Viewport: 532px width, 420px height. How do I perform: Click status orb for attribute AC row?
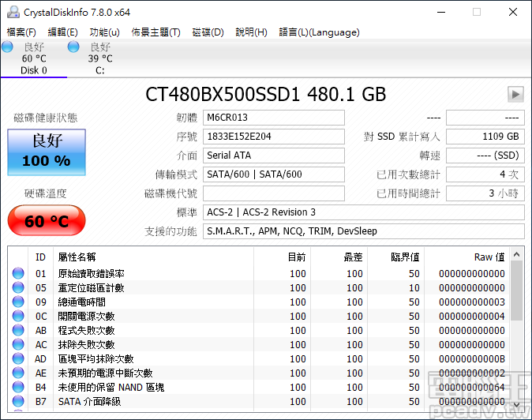click(x=18, y=345)
